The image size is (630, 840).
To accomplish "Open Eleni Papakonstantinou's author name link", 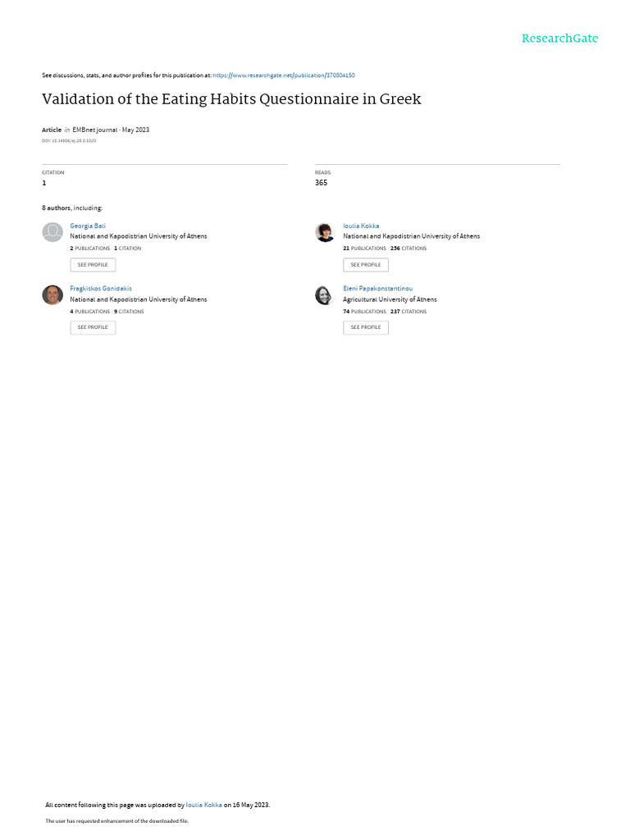I will (x=377, y=289).
